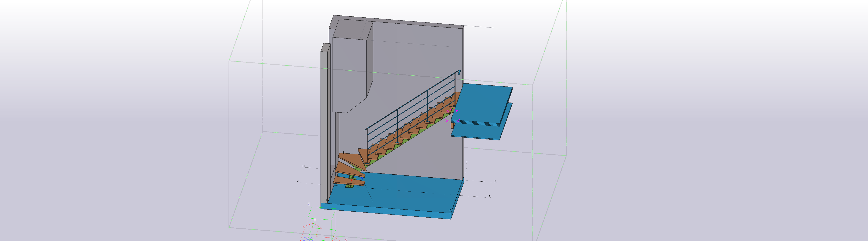This screenshot has height=241, width=868.
Task: Select grid label B on the left side
Action: [x=303, y=166]
